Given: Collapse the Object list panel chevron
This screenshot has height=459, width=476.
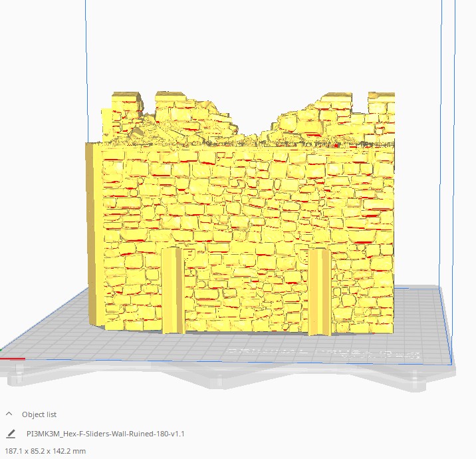Looking at the screenshot, I should tap(9, 414).
